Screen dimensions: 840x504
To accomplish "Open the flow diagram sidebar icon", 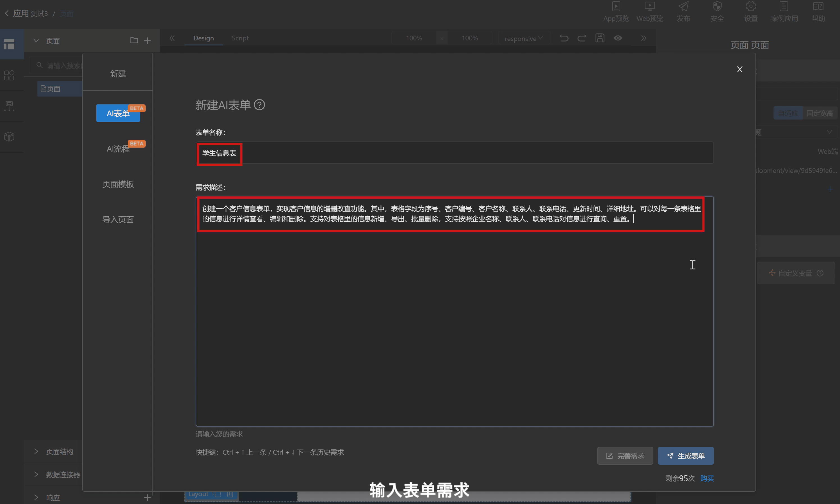I will coord(9,106).
